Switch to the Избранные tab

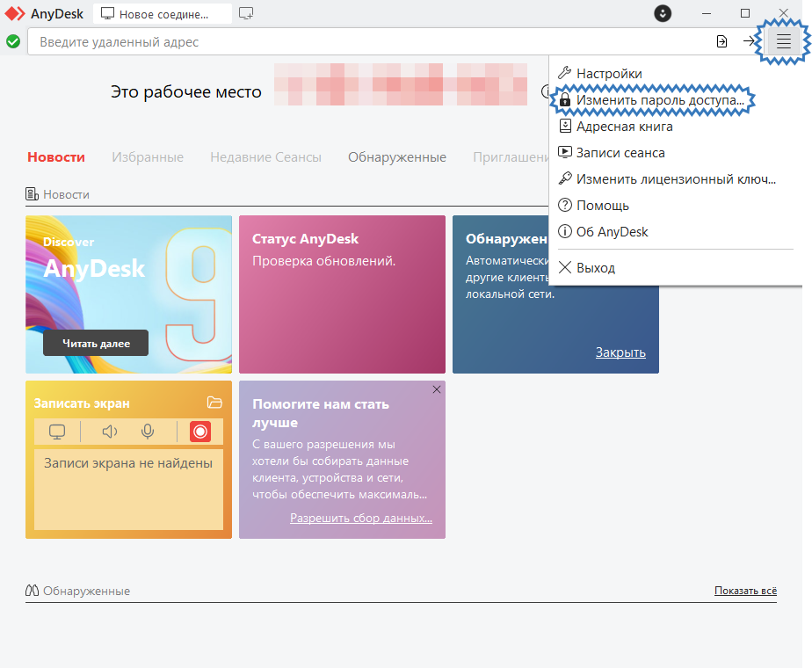pyautogui.click(x=148, y=157)
